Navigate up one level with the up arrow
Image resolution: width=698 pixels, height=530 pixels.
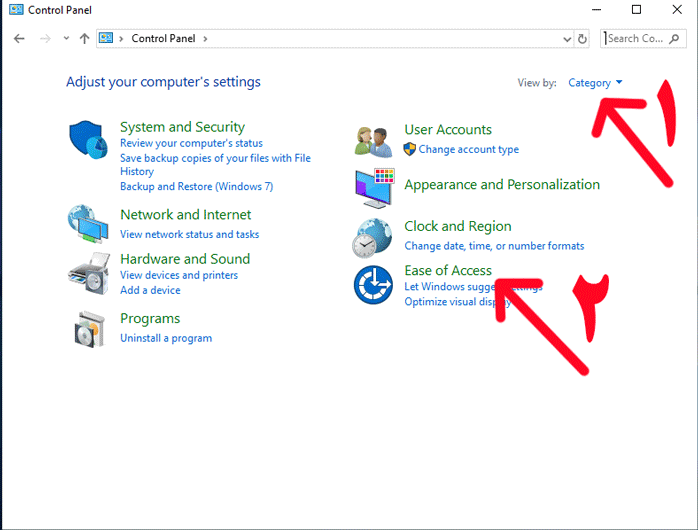click(x=84, y=39)
